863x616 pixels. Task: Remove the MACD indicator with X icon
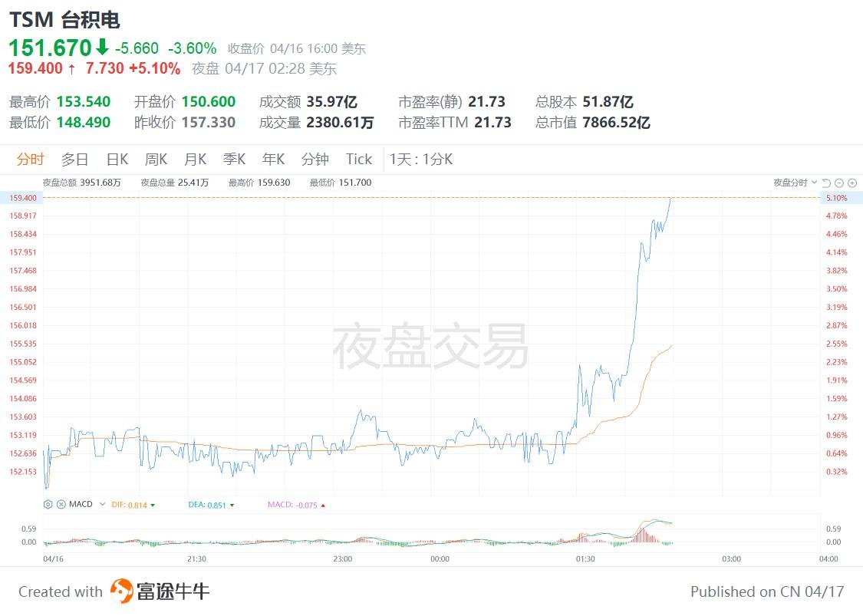pyautogui.click(x=61, y=504)
